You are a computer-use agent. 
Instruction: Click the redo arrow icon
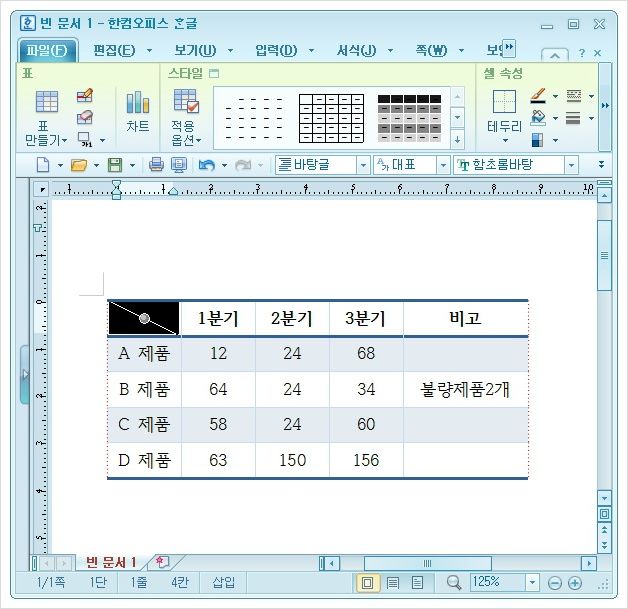pyautogui.click(x=243, y=165)
